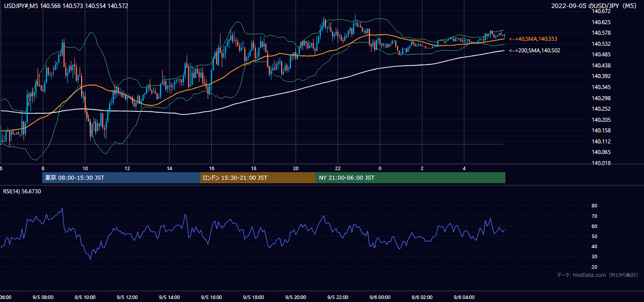Click RSI scale value 40
Image resolution: width=644 pixels, height=302 pixels.
(594, 246)
